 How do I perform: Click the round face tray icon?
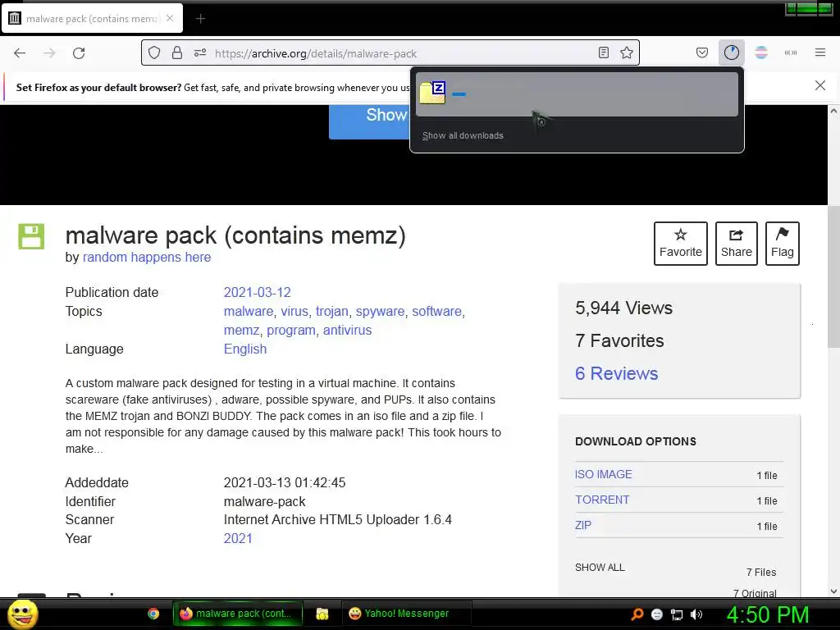click(657, 614)
